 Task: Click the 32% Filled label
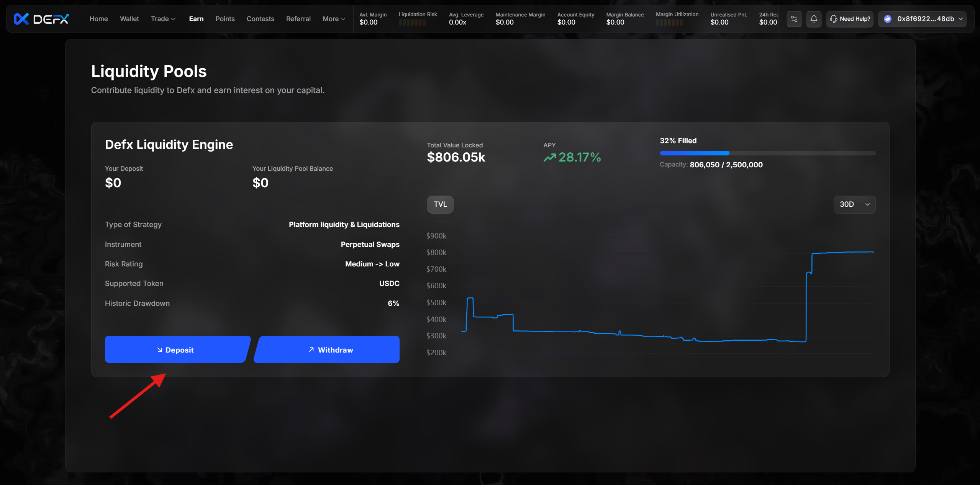tap(678, 141)
